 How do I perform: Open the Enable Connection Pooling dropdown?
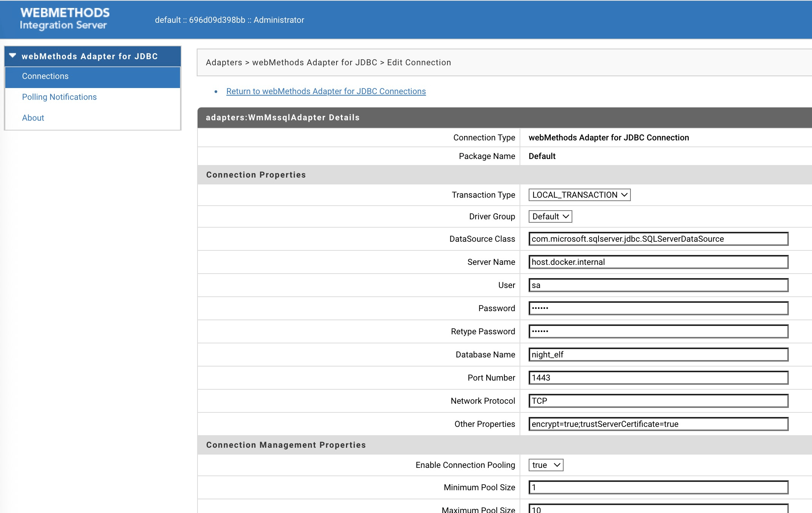pos(546,465)
